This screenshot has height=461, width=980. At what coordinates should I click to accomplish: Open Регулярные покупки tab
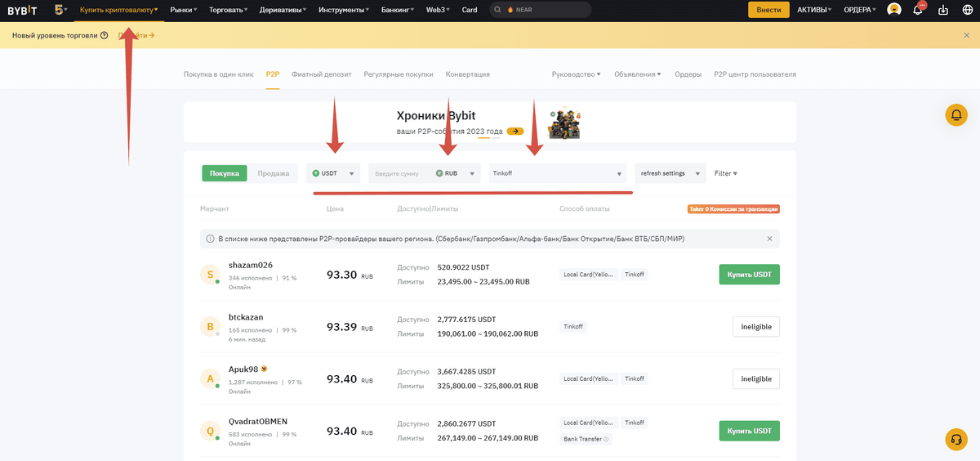coord(399,74)
